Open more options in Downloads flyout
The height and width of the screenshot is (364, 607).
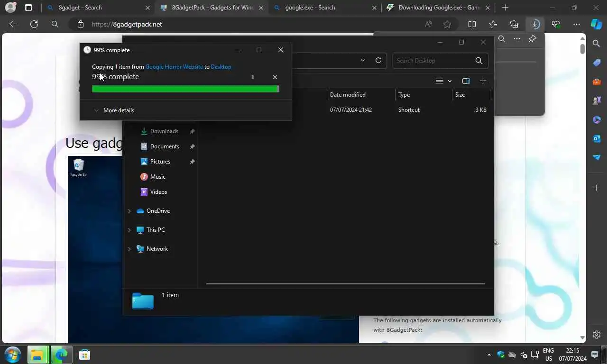click(x=517, y=39)
